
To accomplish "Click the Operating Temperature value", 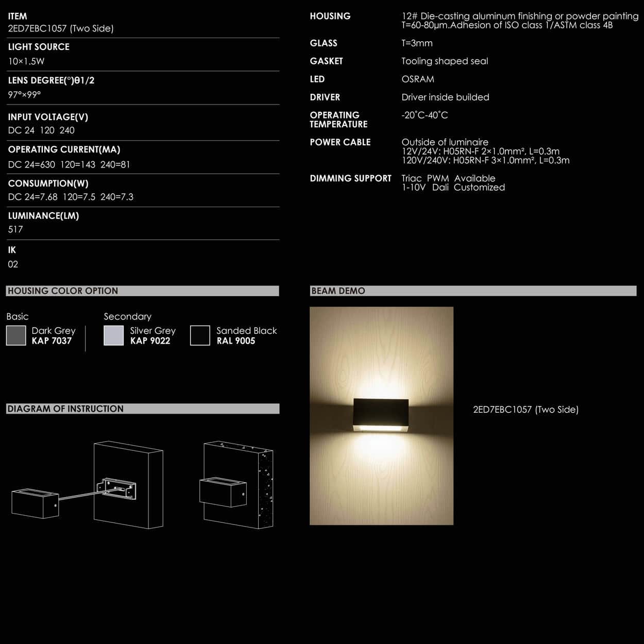I will click(x=425, y=115).
